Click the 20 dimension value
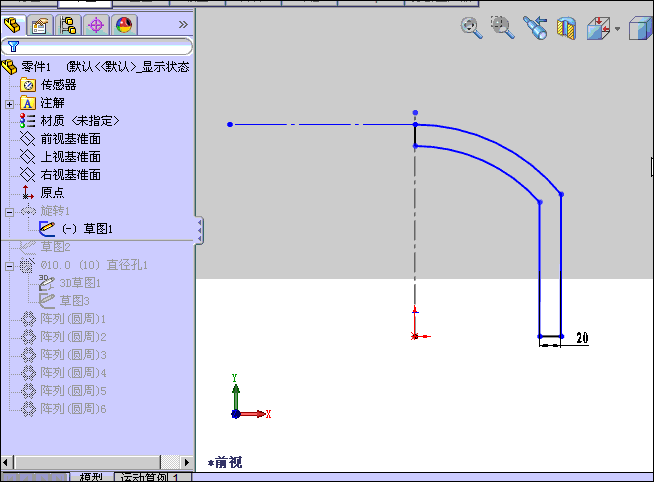This screenshot has height=482, width=654. pyautogui.click(x=582, y=338)
